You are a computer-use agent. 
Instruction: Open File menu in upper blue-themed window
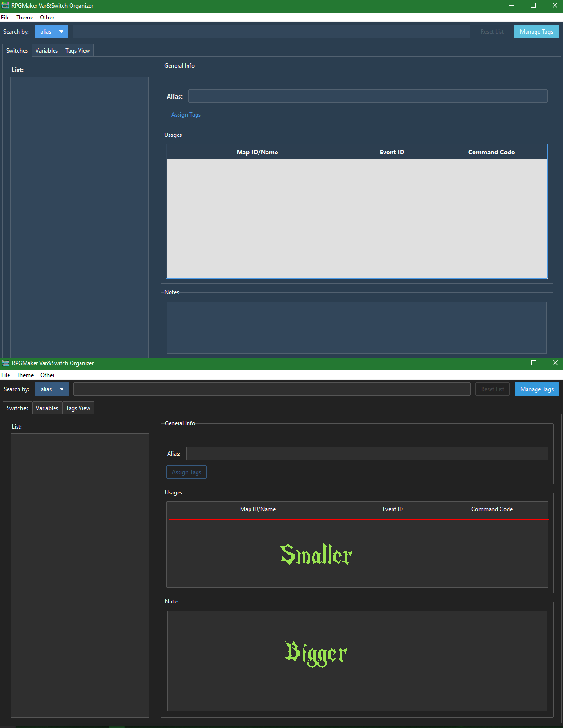5,18
